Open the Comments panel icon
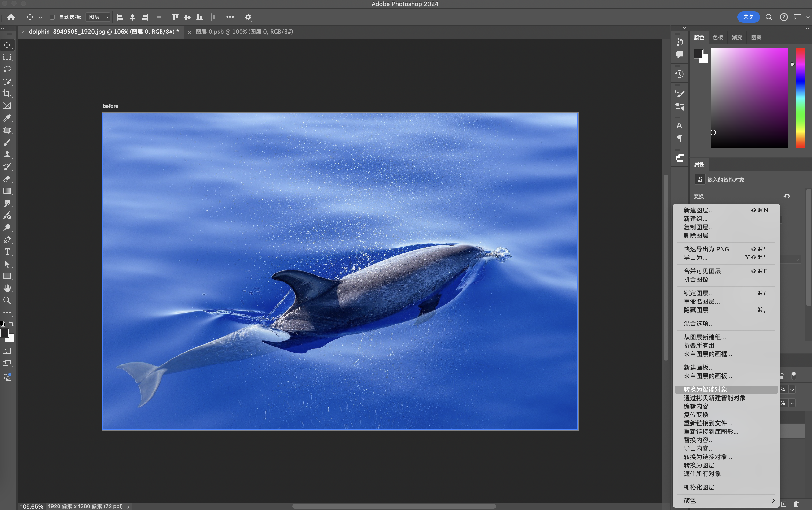 click(x=680, y=55)
